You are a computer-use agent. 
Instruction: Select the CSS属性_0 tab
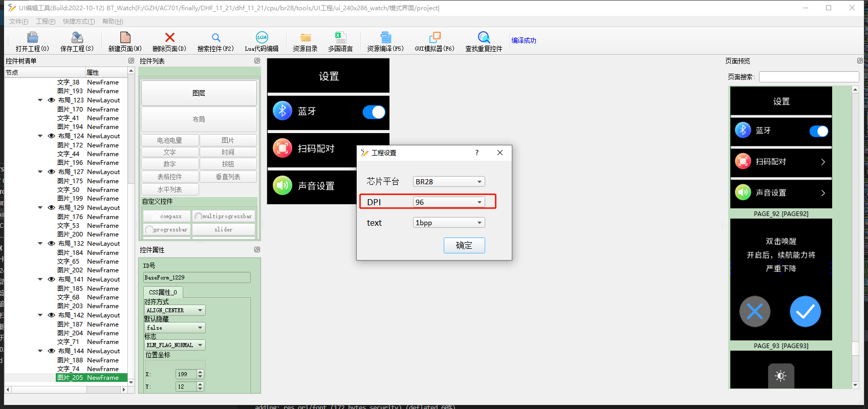point(163,292)
